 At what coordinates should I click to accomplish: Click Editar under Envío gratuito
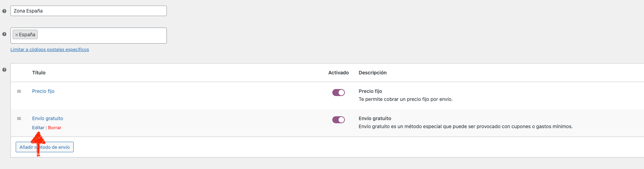tap(38, 128)
